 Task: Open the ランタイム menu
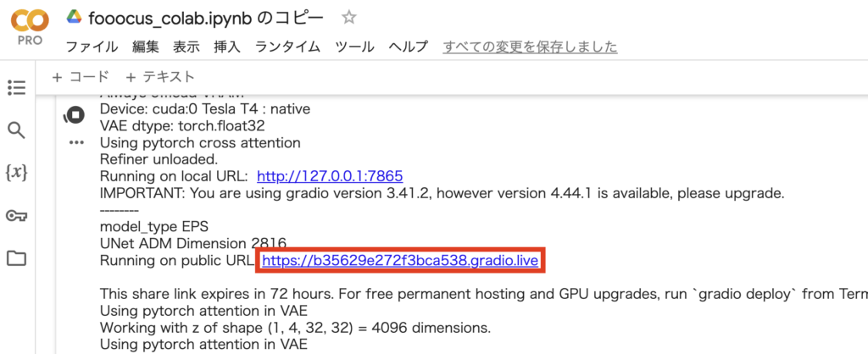(287, 47)
